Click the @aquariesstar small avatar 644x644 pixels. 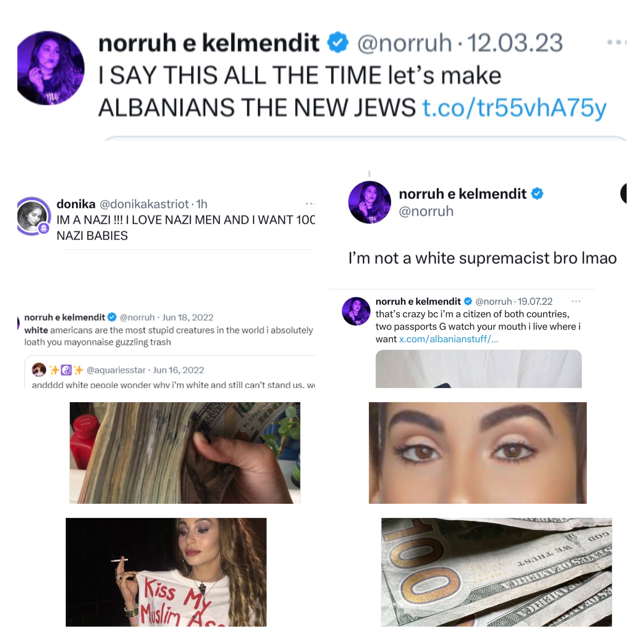coord(39,370)
